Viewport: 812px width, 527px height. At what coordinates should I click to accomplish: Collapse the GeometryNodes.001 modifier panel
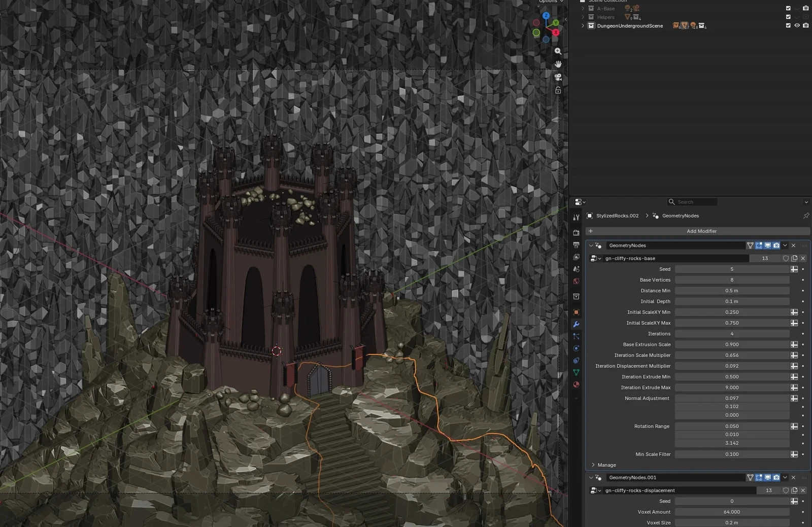click(x=591, y=477)
